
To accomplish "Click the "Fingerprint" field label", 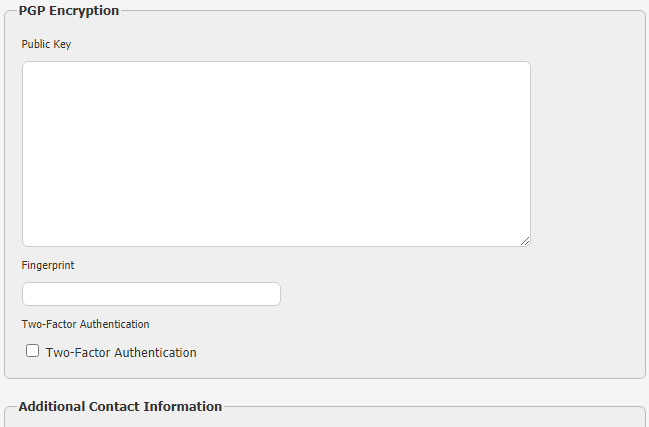I will click(48, 266).
